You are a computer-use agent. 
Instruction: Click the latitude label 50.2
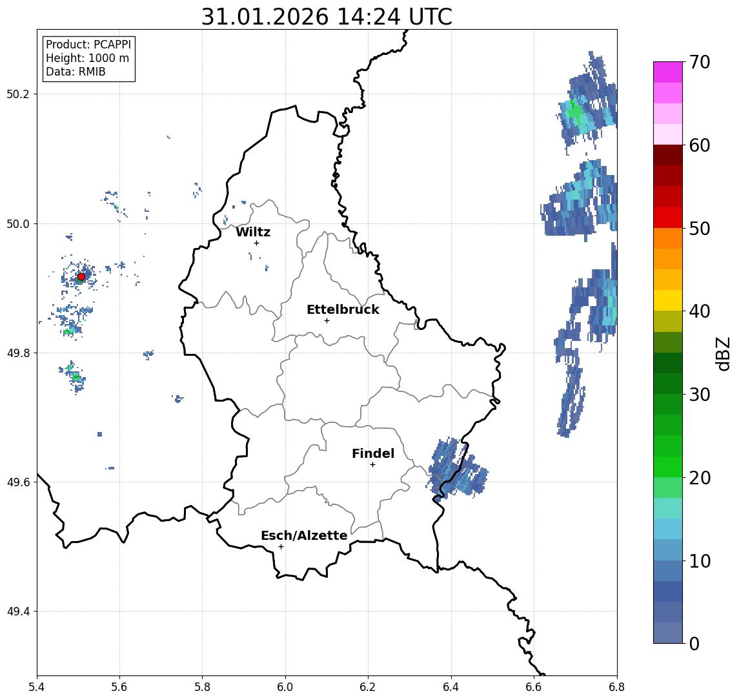pyautogui.click(x=18, y=94)
